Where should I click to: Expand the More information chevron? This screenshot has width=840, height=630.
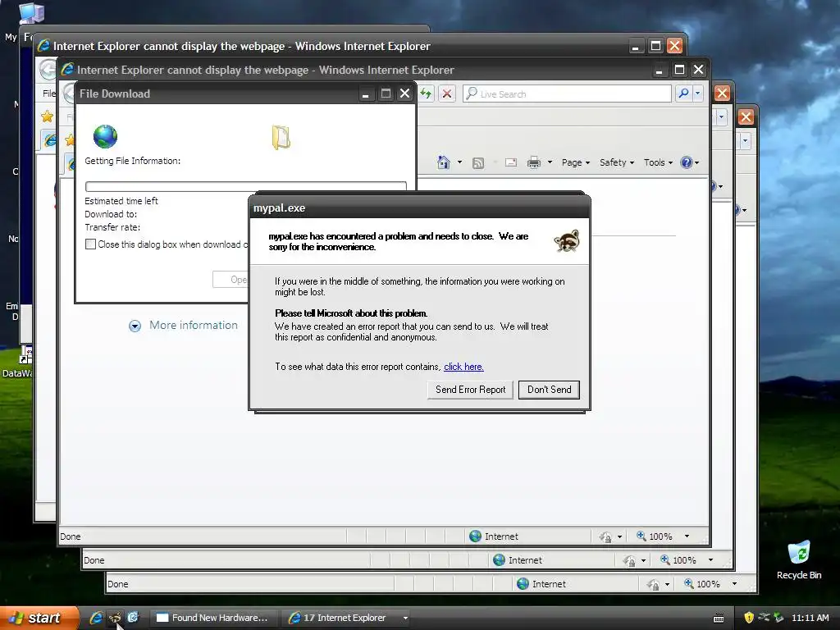pyautogui.click(x=135, y=326)
